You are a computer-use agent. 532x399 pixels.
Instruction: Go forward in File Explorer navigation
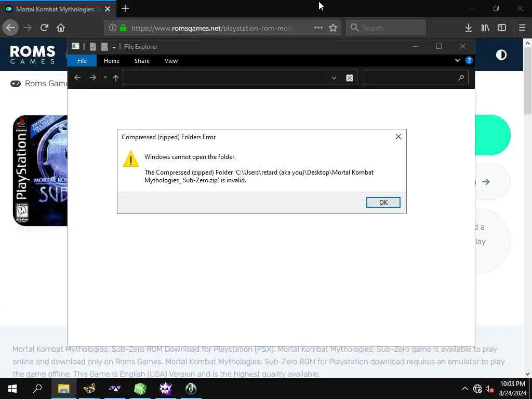pos(92,78)
